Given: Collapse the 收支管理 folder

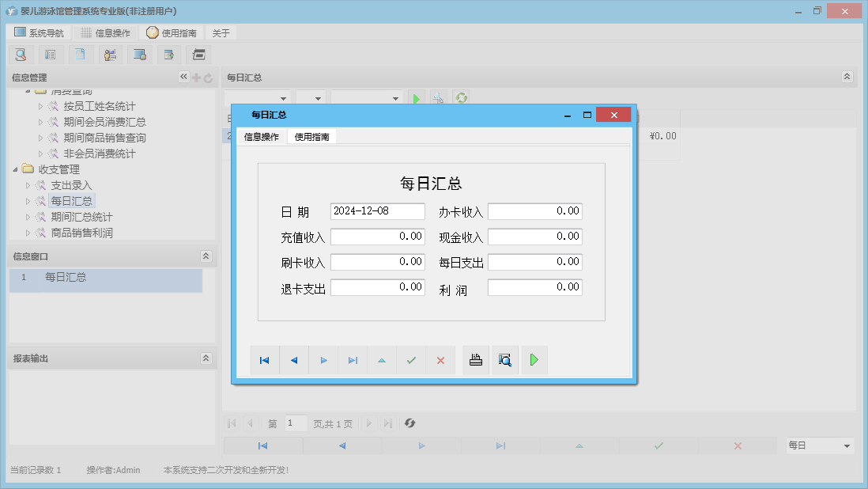Looking at the screenshot, I should (x=13, y=169).
